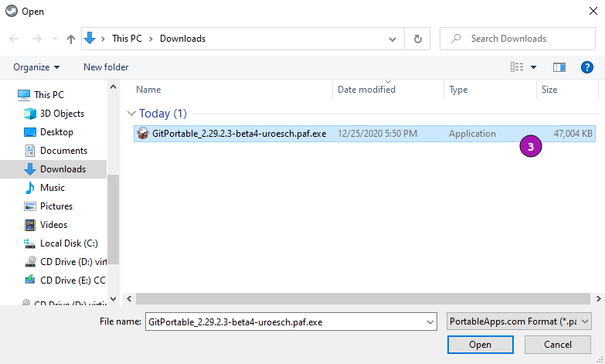Click the Open button
The width and height of the screenshot is (605, 364).
481,345
